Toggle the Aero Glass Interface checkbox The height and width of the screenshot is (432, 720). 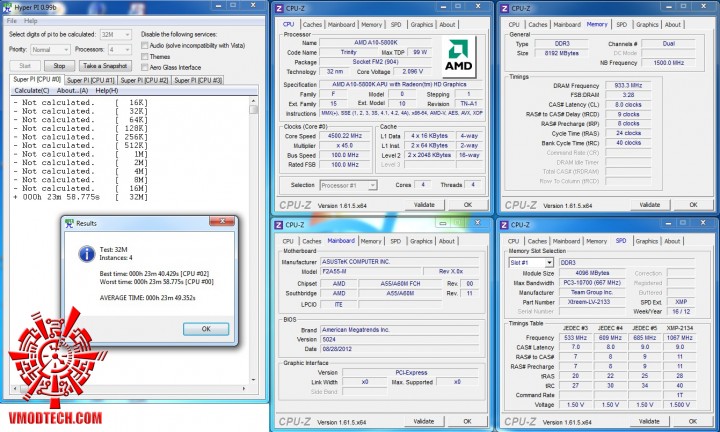point(145,67)
